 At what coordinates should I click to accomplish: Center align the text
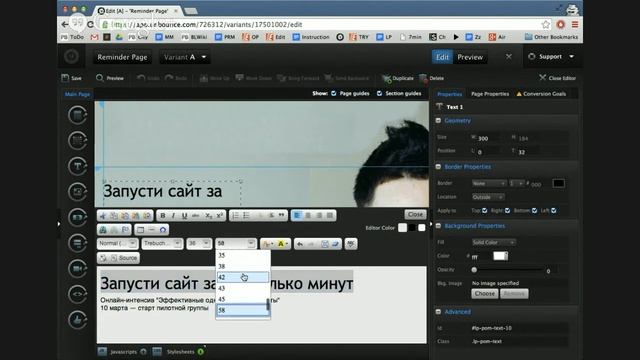click(x=308, y=216)
